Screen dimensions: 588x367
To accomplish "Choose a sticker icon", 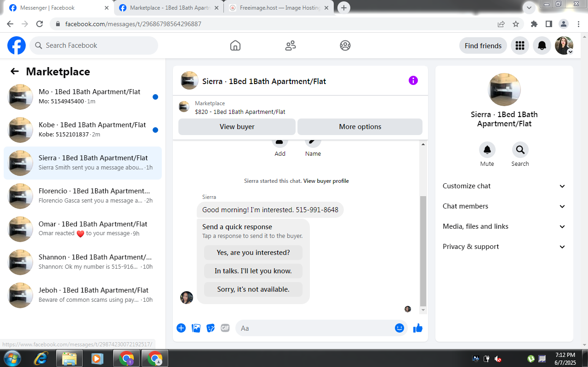I will [x=211, y=328].
